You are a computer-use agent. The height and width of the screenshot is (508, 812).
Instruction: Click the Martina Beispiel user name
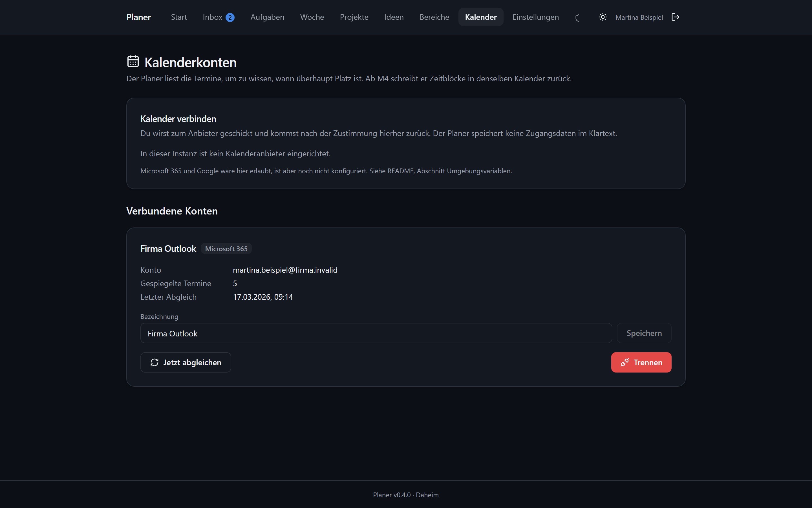[x=639, y=17]
